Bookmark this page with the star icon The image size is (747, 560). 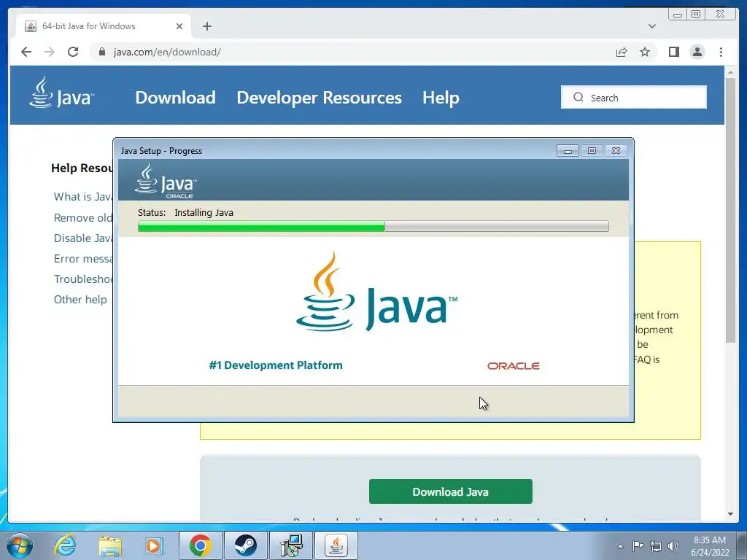[x=645, y=52]
